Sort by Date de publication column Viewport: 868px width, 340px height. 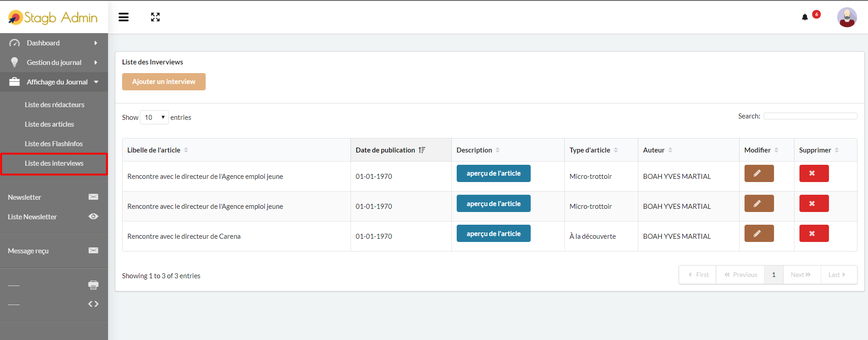[401, 150]
